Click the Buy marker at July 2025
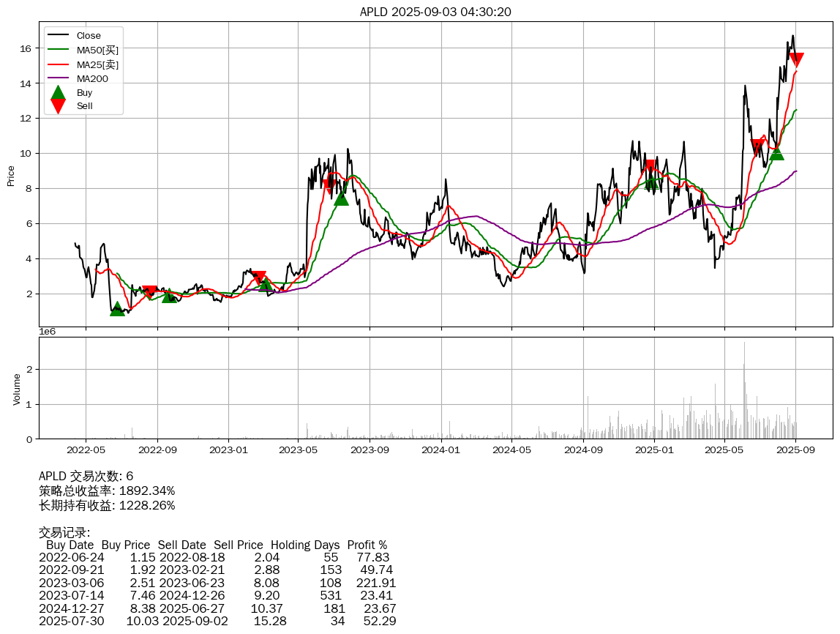This screenshot has height=634, width=840. pyautogui.click(x=776, y=153)
